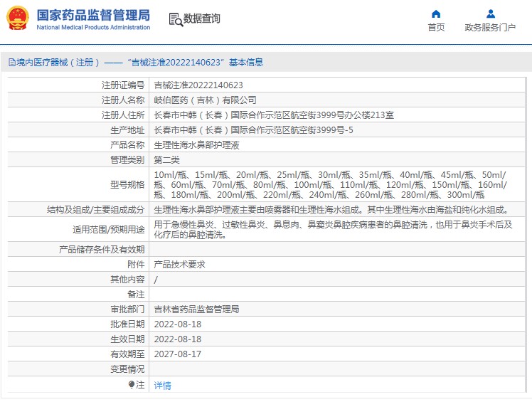Image resolution: width=532 pixels, height=402 pixels.
Task: Open the 详情 details link
Action: (x=163, y=386)
